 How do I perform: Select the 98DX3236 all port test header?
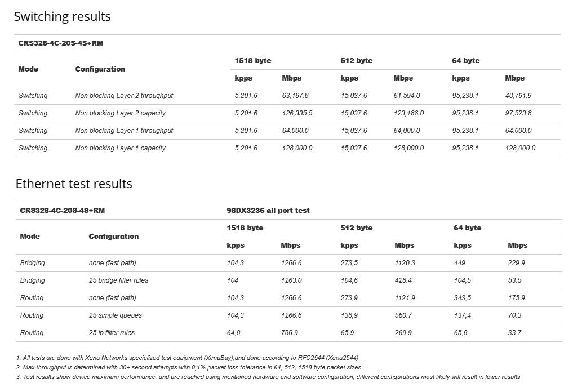tap(268, 211)
